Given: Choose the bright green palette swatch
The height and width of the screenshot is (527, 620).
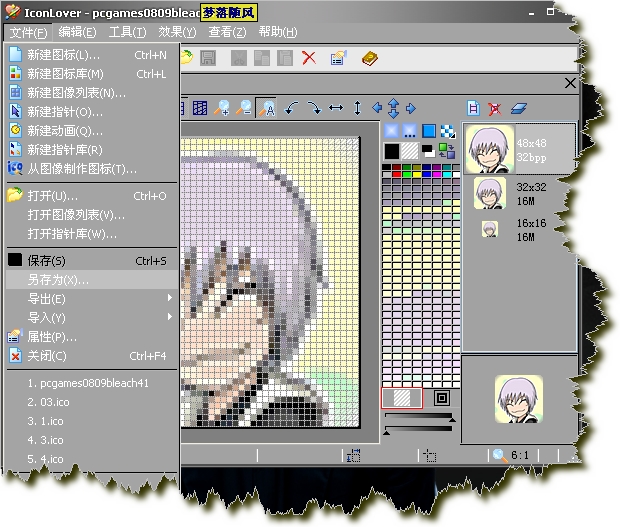Looking at the screenshot, I should tap(406, 174).
